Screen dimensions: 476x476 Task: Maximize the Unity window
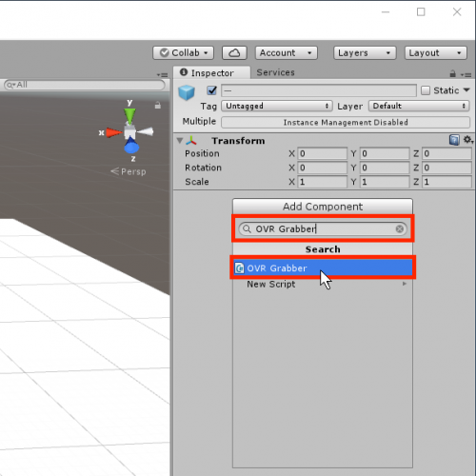click(421, 12)
